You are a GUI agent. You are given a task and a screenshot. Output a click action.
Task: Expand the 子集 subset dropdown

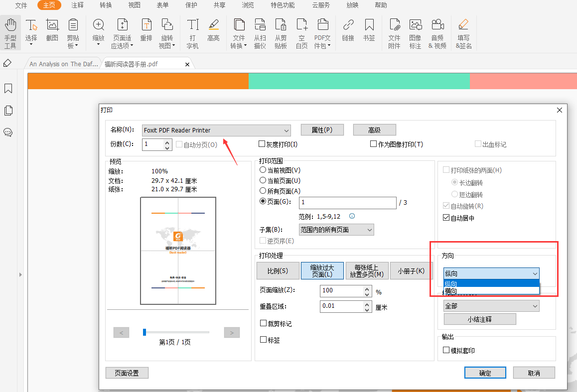click(x=336, y=230)
